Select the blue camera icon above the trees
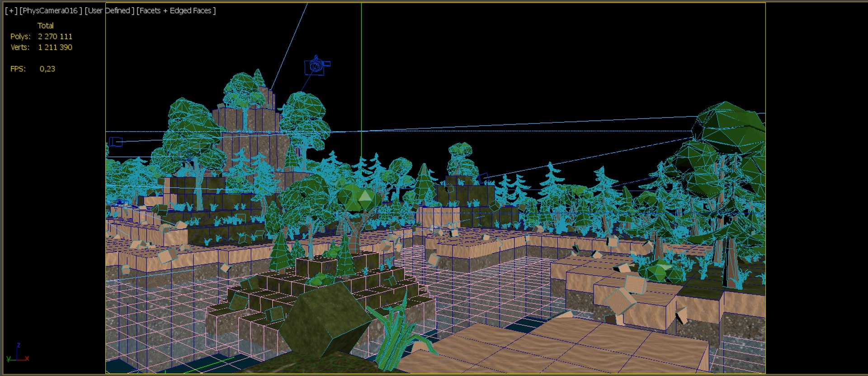The width and height of the screenshot is (868, 376). click(317, 66)
